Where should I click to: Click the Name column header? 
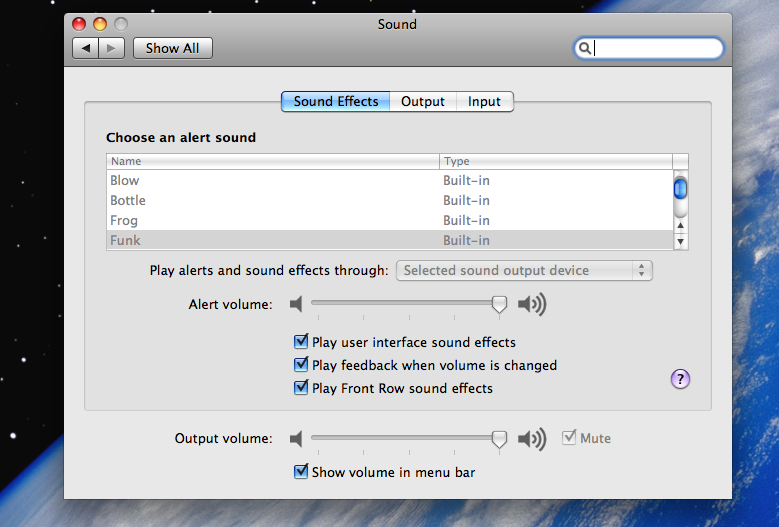click(x=273, y=161)
